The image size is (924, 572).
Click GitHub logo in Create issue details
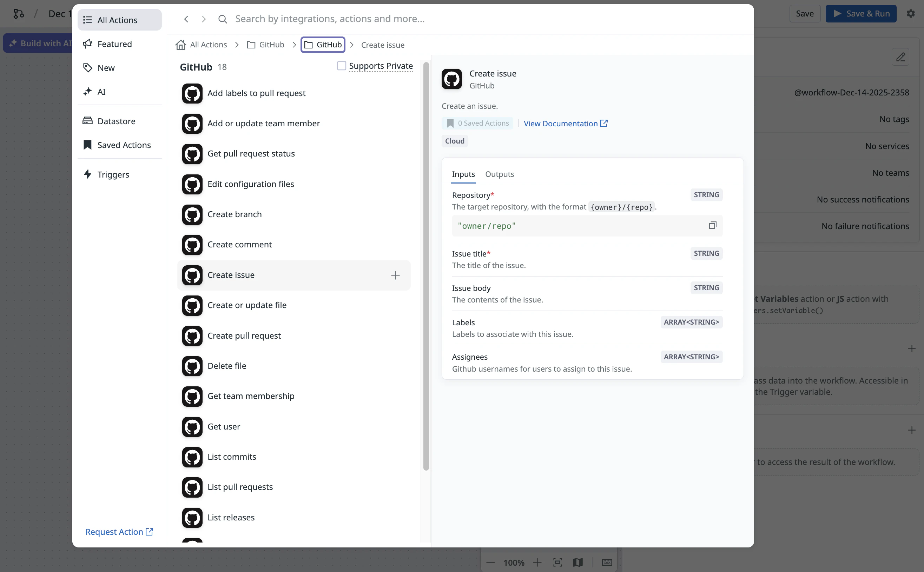click(x=451, y=79)
